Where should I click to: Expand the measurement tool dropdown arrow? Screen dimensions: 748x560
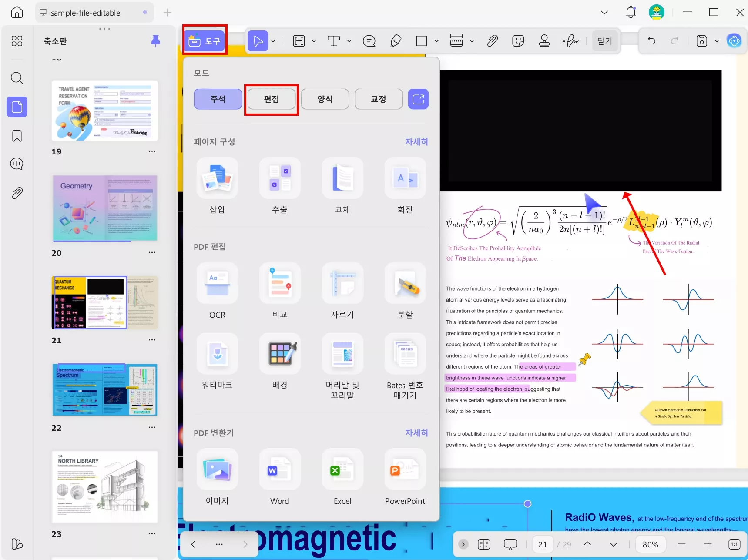pos(472,41)
